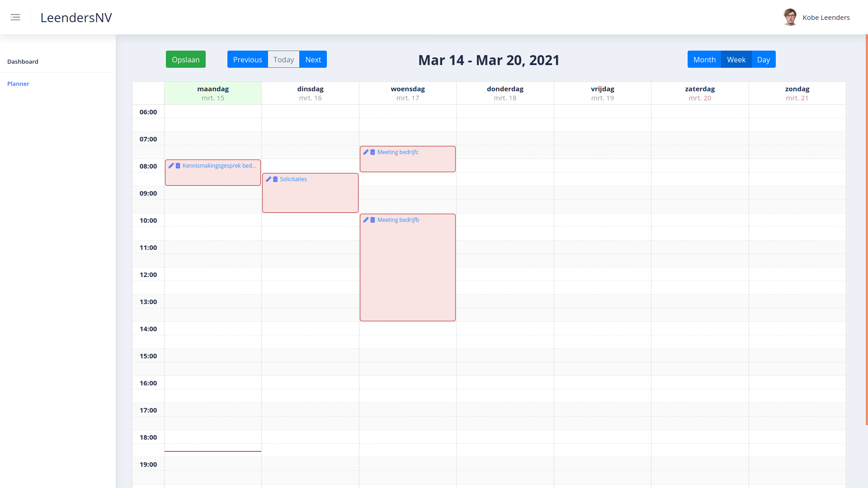Screen dimensions: 868x488
Task: Edit Meeting bedrijfb with pencil icon
Action: [366, 220]
